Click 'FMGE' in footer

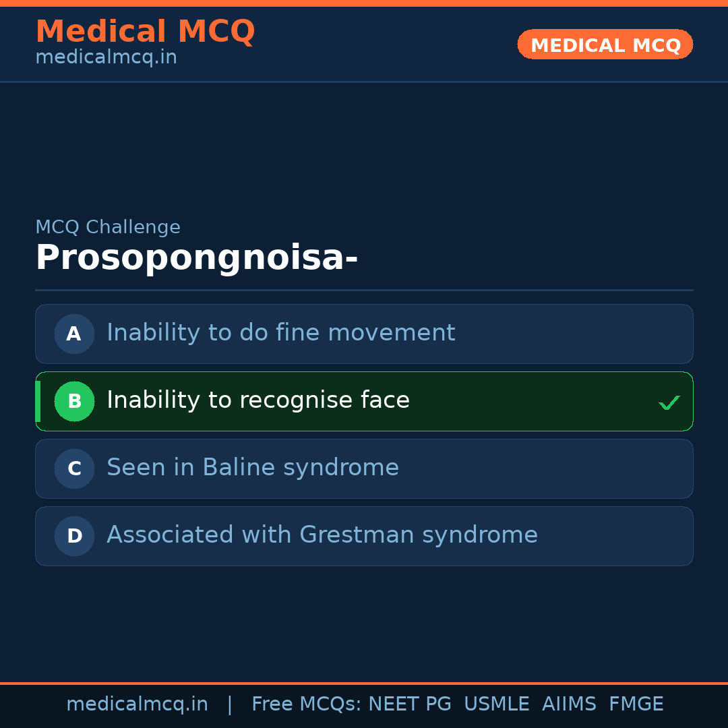point(636,704)
